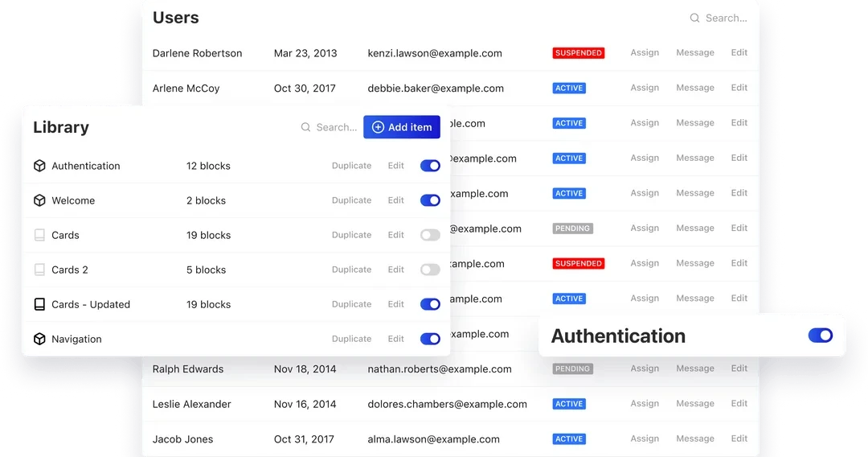Screen dimensions: 868x457
Task: Open Jacob Jones's Edit link
Action: (x=739, y=438)
